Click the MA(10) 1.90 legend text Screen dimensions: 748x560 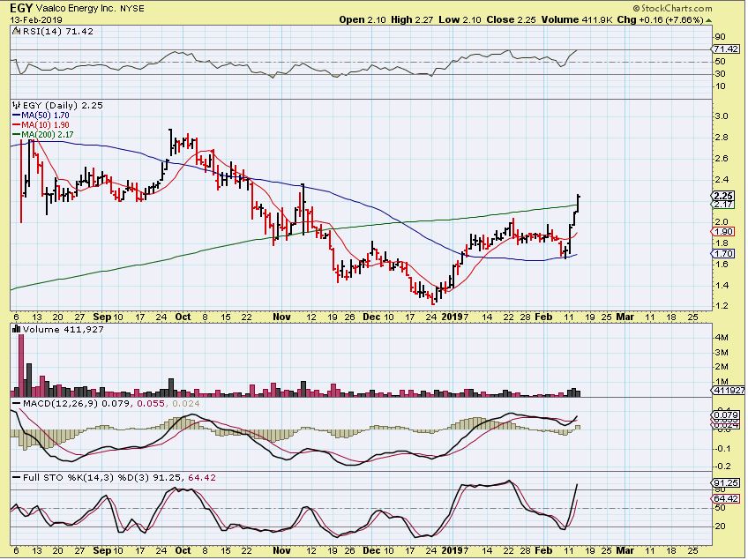click(45, 125)
